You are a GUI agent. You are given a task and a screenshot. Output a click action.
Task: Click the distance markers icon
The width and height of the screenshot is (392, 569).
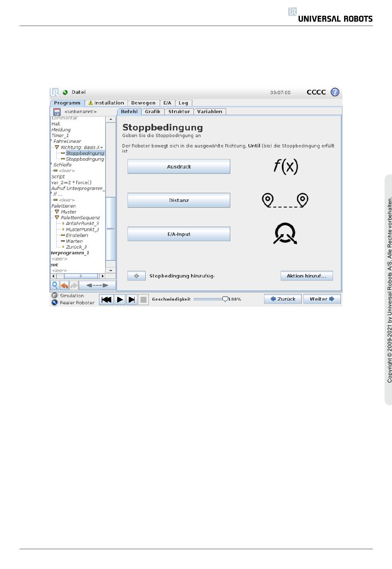click(x=285, y=200)
